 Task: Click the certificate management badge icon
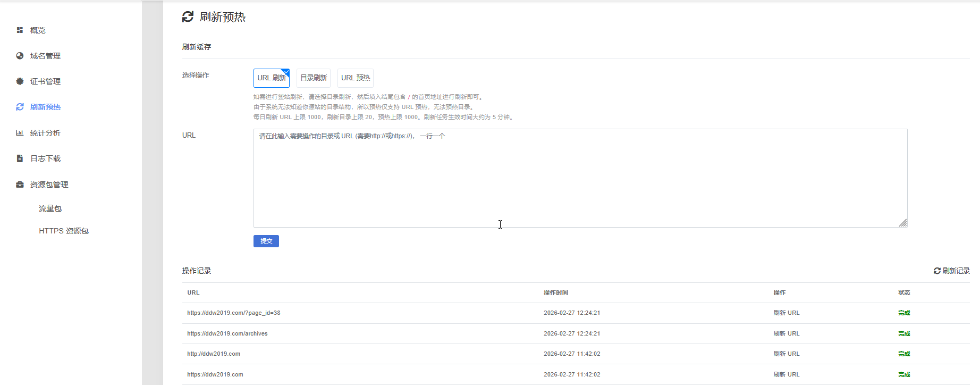pos(20,81)
